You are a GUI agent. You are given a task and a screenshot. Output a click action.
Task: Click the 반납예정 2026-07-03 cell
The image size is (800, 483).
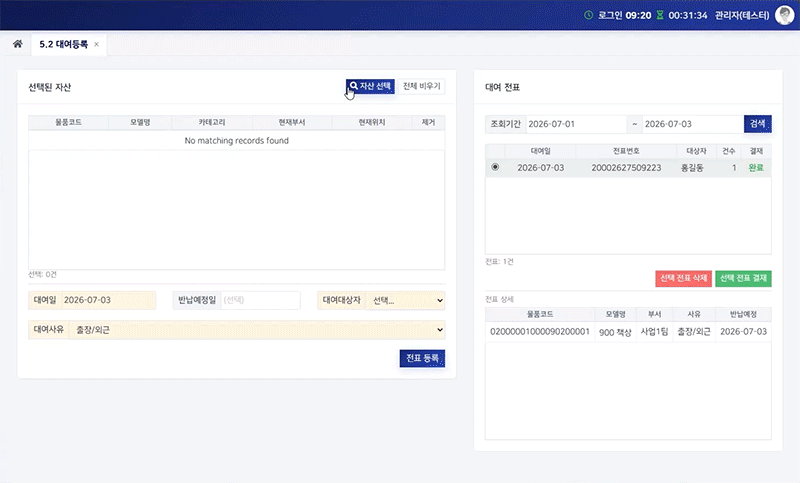[x=743, y=332]
